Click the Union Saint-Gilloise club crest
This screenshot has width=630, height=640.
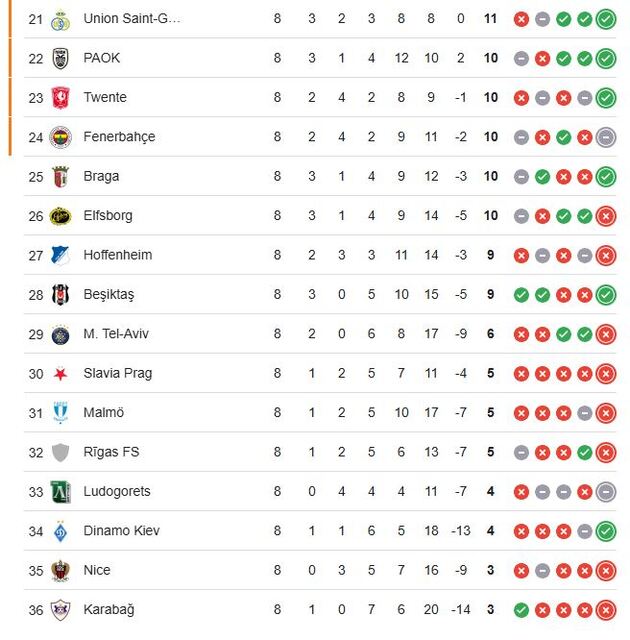tap(61, 19)
